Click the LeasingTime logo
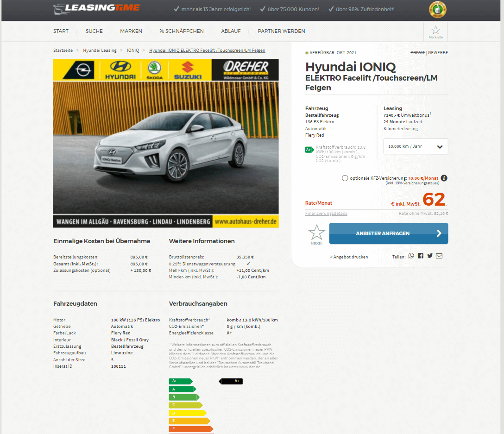This screenshot has width=504, height=434. click(x=96, y=9)
